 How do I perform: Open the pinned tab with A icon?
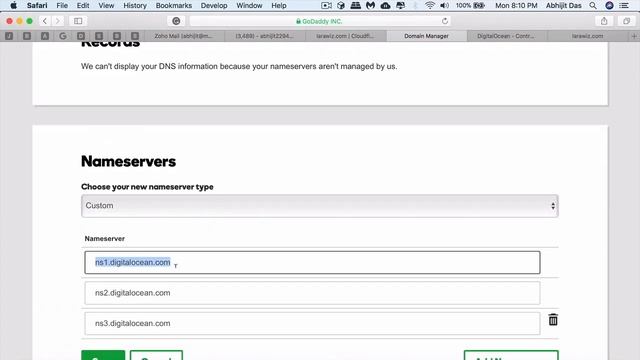tap(45, 36)
